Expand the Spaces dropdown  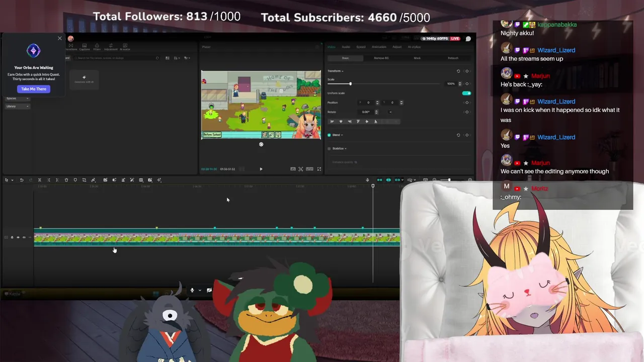(17, 98)
